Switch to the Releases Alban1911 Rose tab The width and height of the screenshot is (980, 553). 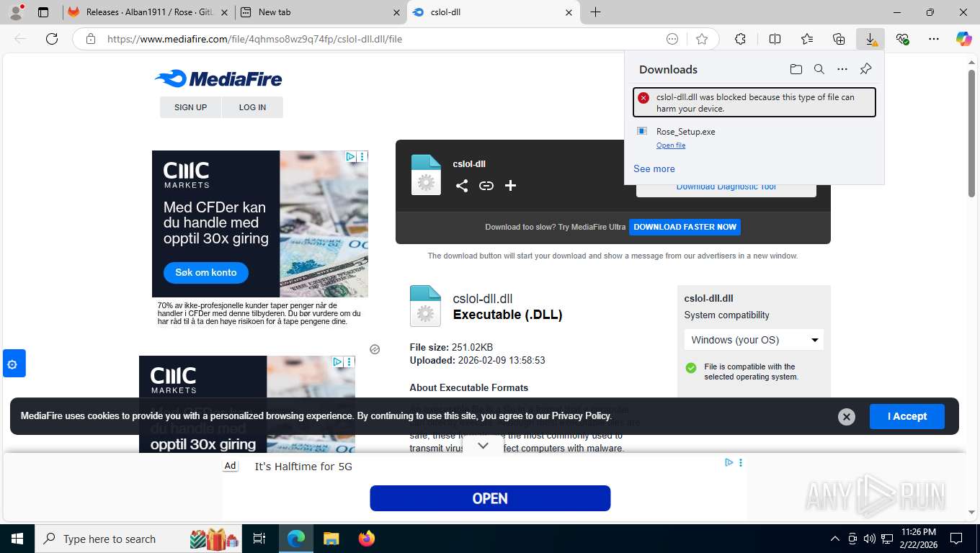click(148, 12)
